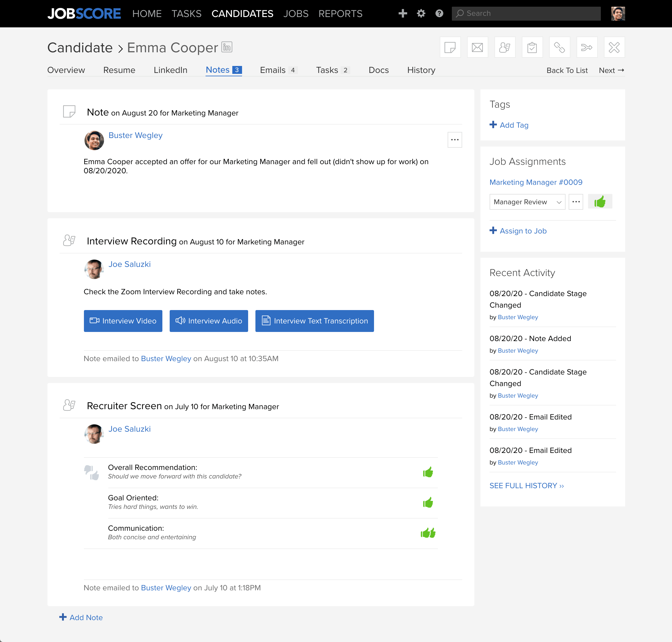Open the JOBS menu item
672x642 pixels.
click(296, 14)
